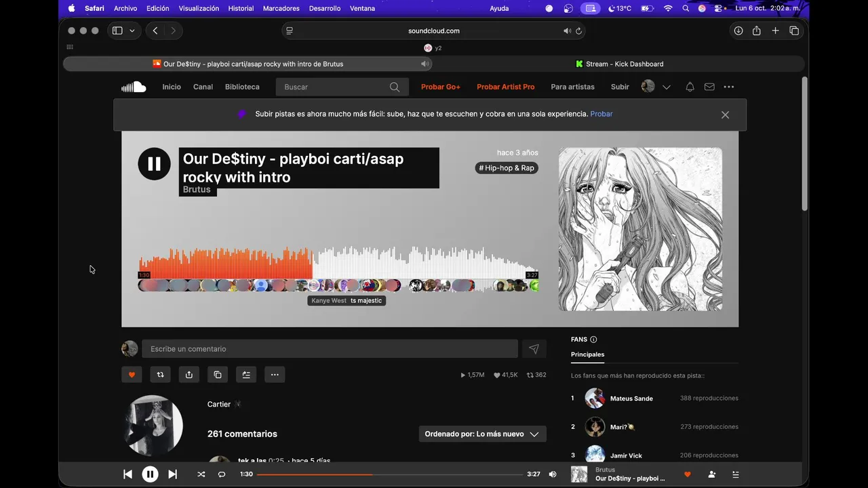
Task: Open profile avatar menu chevron
Action: coord(667,87)
